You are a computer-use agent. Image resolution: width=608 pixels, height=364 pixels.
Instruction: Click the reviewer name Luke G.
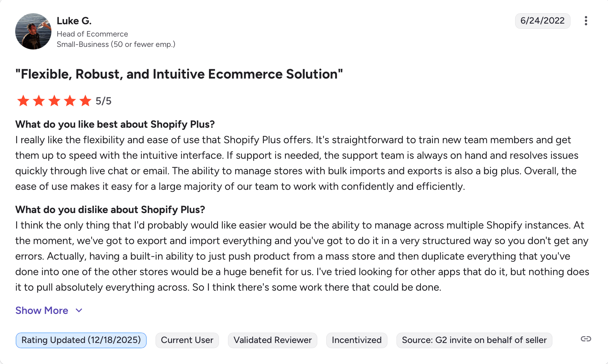point(74,21)
